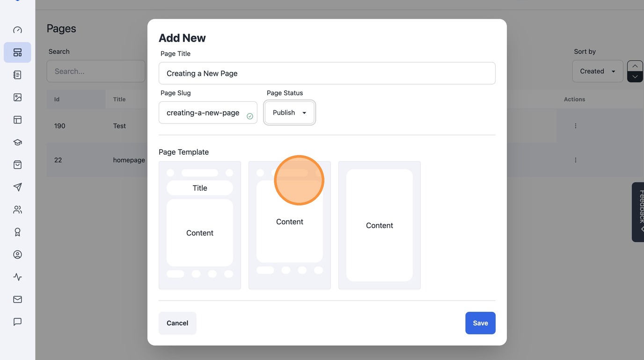Click the Save button

[480, 323]
